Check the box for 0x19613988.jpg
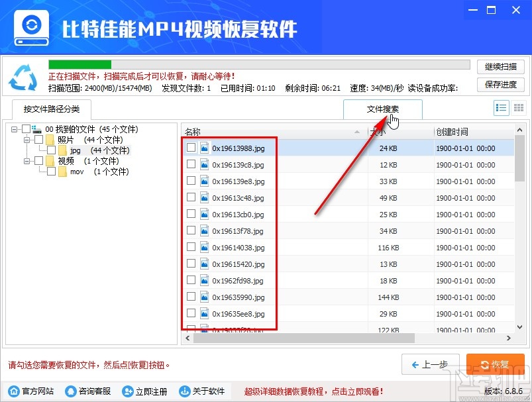532x402 pixels. pyautogui.click(x=191, y=147)
